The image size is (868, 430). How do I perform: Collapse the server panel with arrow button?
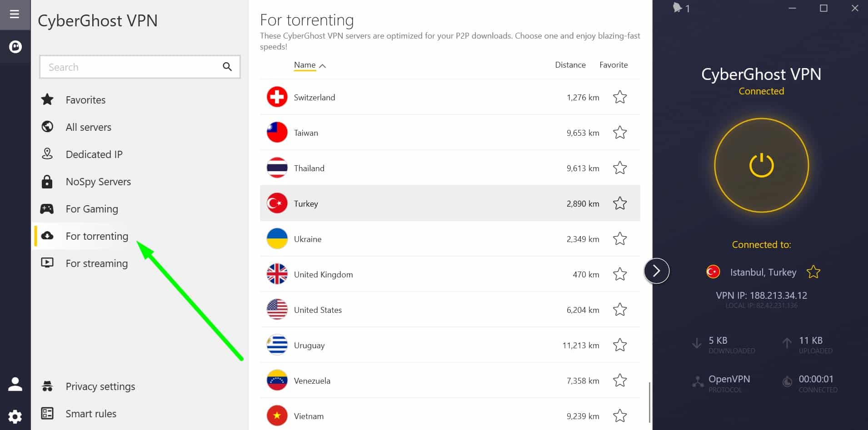point(656,271)
